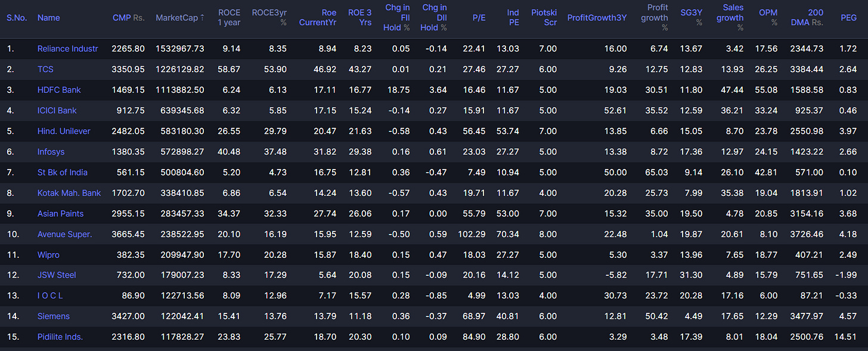Open the Asian Paints company link

pos(60,214)
